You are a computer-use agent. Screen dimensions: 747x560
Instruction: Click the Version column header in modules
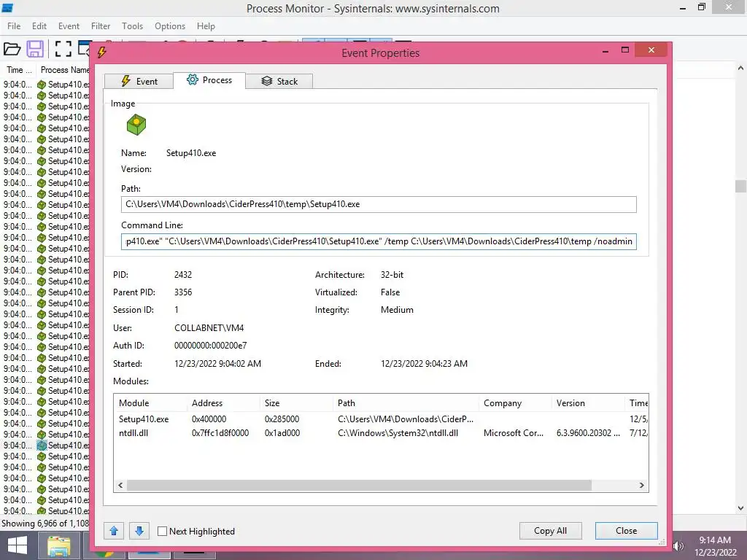click(588, 402)
